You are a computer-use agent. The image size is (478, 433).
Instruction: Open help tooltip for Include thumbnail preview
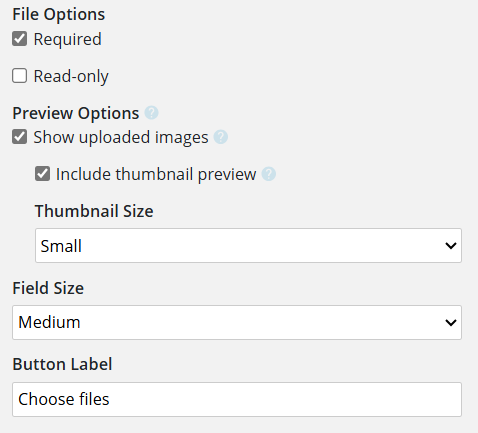pos(269,174)
